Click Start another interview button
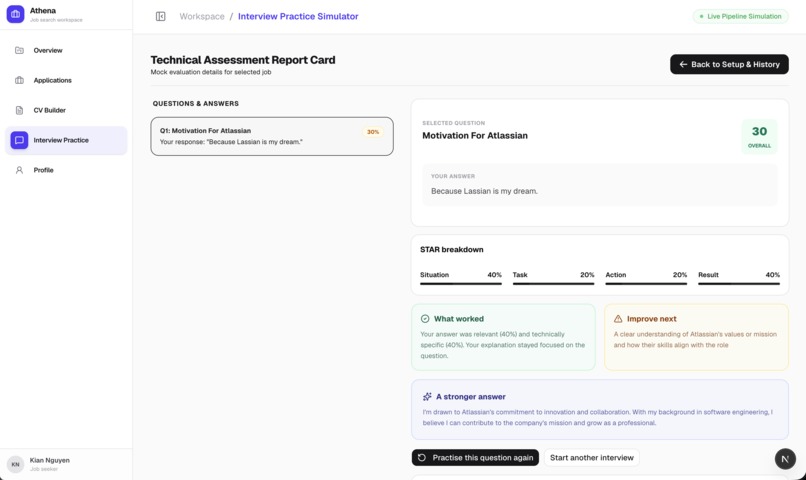This screenshot has height=480, width=806. (592, 457)
